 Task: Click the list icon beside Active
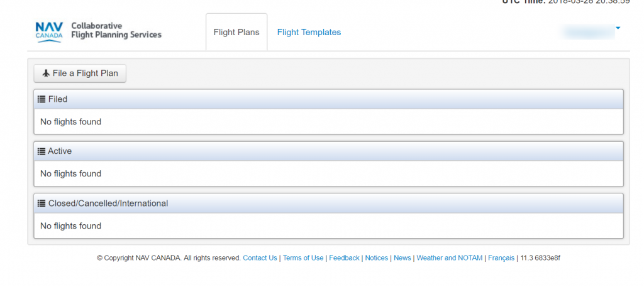point(42,151)
